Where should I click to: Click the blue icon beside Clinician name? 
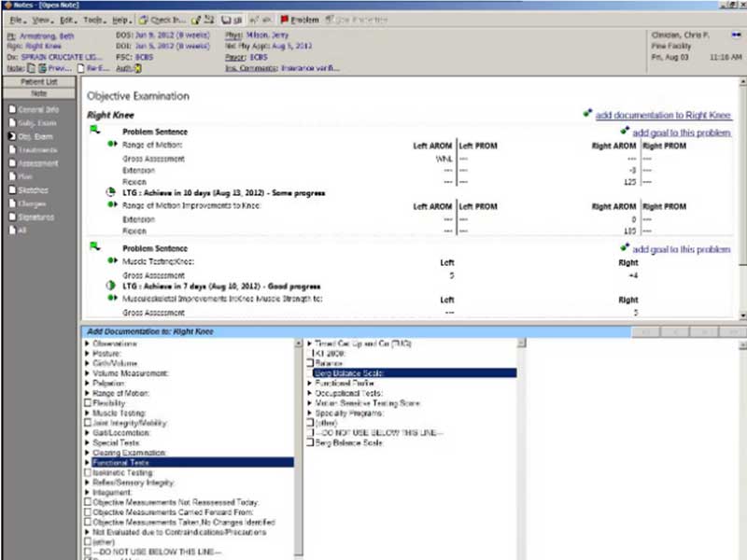pos(736,35)
